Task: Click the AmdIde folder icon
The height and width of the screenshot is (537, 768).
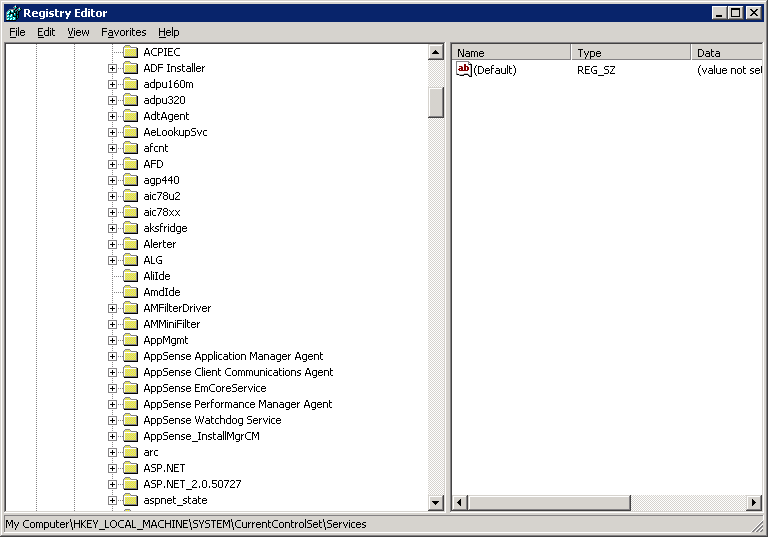Action: click(130, 292)
